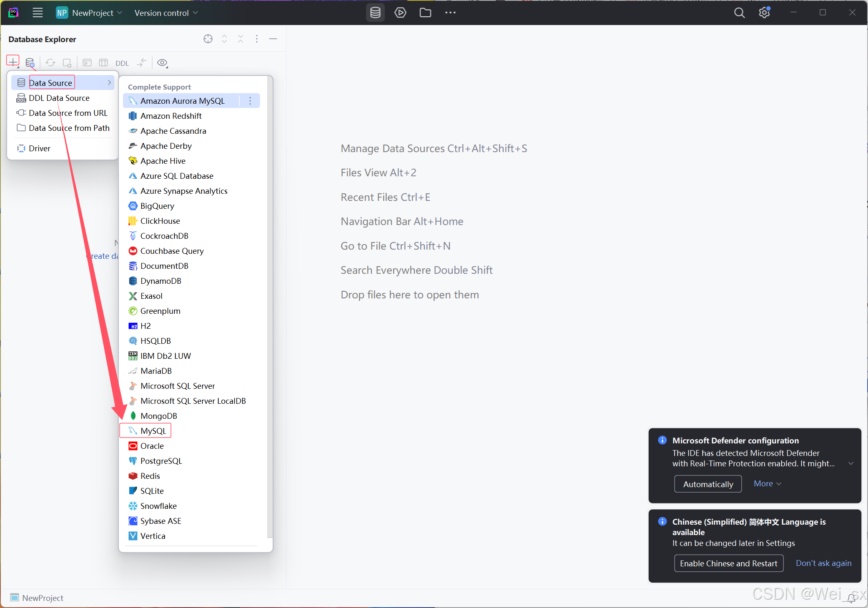Select MySQL from data source list
Screen dimensions: 868x608
(x=153, y=431)
